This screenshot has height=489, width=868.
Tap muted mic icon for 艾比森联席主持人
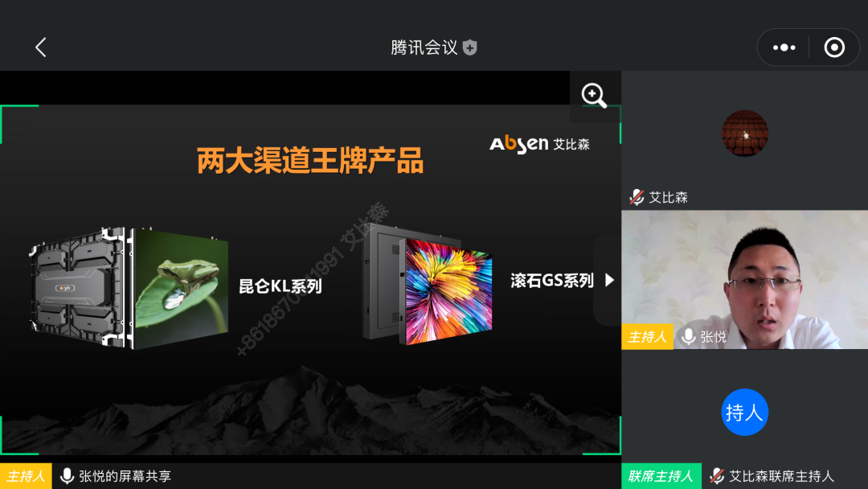click(x=717, y=475)
